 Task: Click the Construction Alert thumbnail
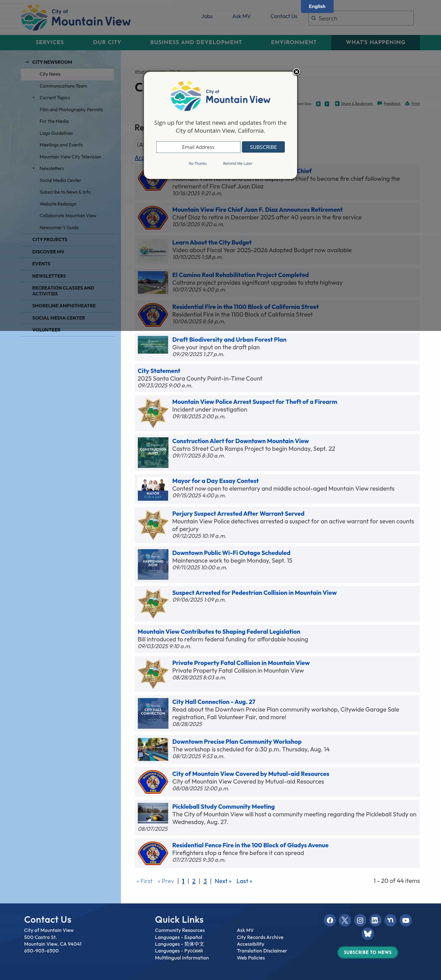[x=153, y=452]
